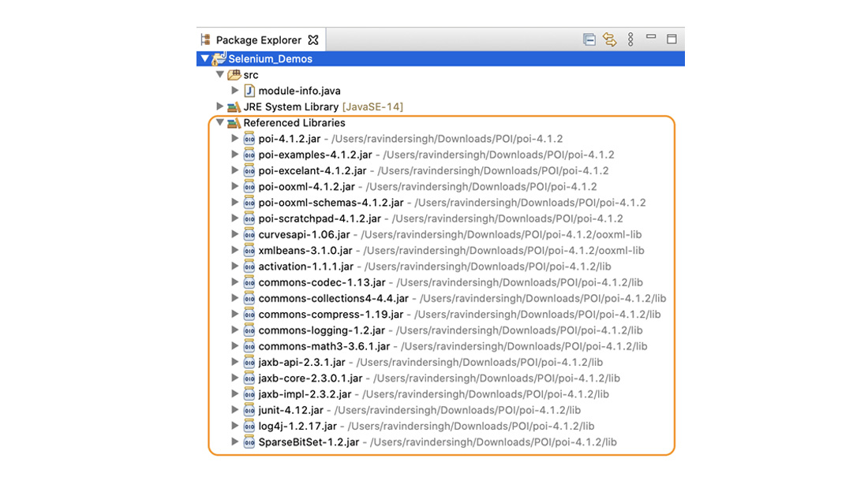
Task: Click the junit-4.12.jar archive icon
Action: tap(249, 410)
